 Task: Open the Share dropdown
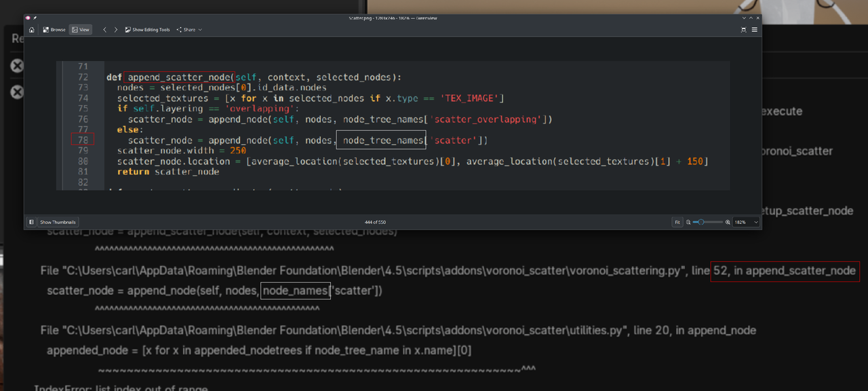(189, 30)
